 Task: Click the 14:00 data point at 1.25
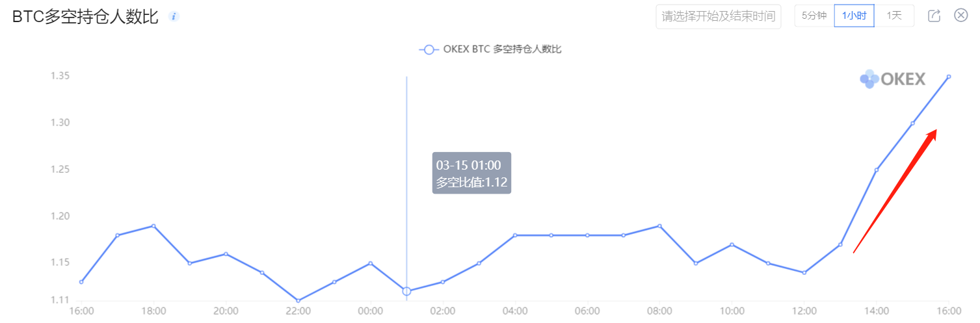[x=877, y=170]
